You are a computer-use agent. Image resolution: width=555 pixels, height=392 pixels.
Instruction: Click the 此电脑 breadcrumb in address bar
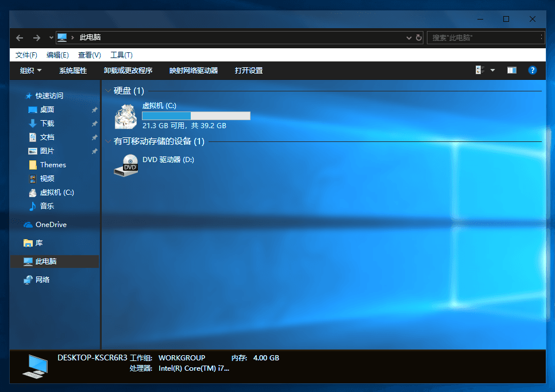tap(90, 37)
